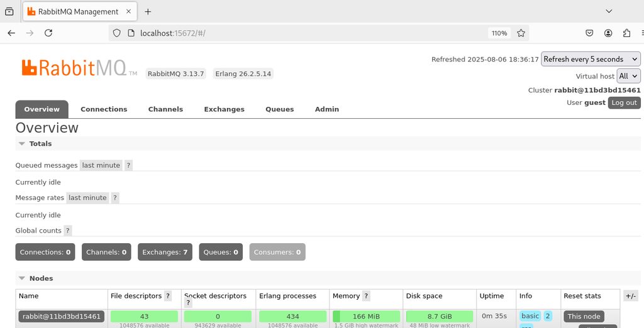Click the RabbitMQ logo

click(x=79, y=68)
